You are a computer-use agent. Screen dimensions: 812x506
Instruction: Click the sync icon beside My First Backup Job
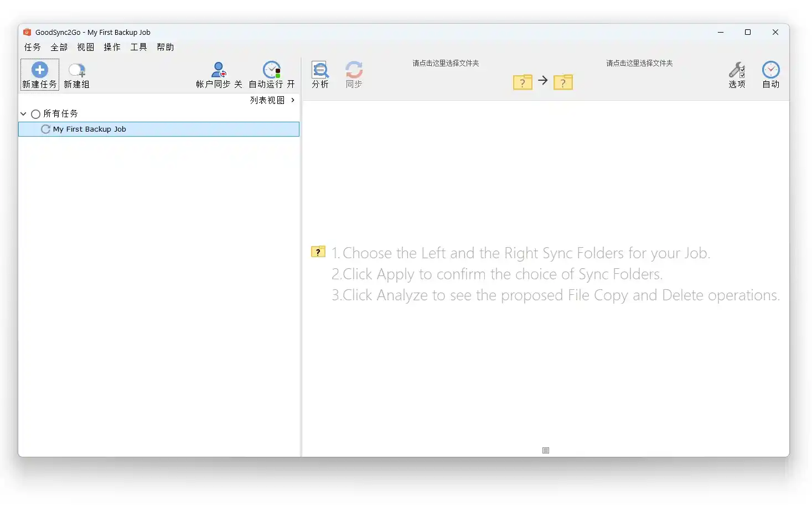pos(46,129)
